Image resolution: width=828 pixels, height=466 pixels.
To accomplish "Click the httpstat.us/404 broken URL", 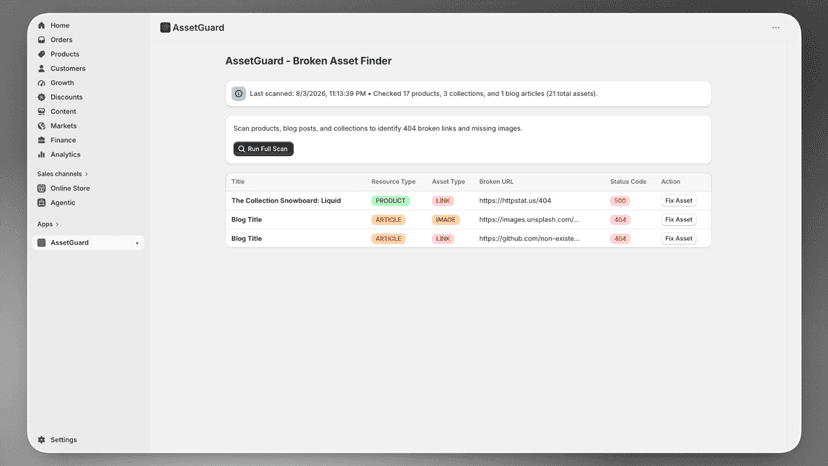I will click(515, 201).
